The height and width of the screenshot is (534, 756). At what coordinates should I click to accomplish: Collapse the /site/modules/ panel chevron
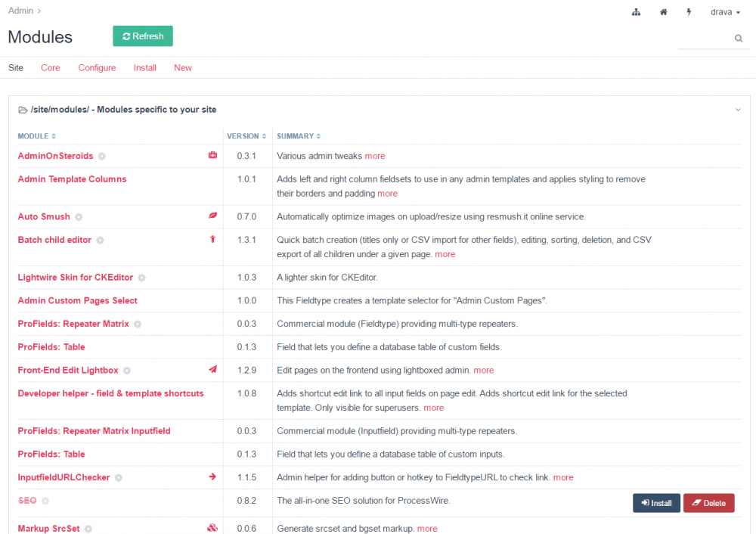737,109
